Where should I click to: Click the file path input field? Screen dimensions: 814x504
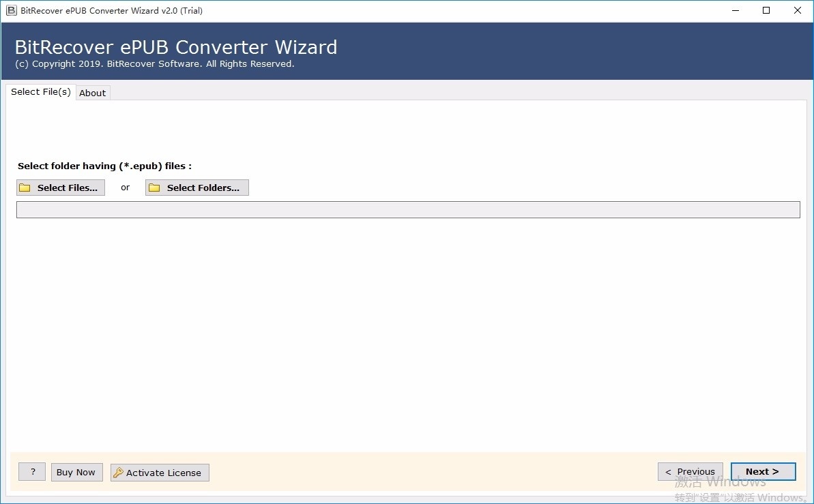tap(408, 209)
